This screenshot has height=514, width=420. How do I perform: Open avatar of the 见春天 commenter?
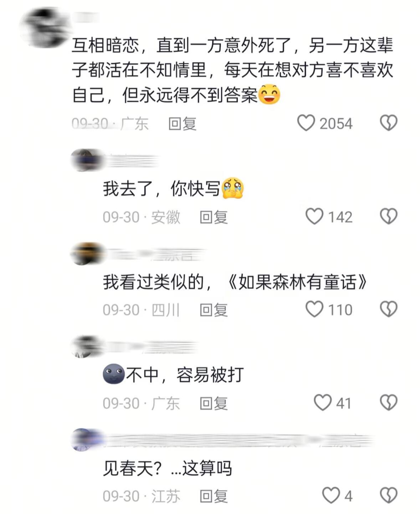pyautogui.click(x=86, y=440)
